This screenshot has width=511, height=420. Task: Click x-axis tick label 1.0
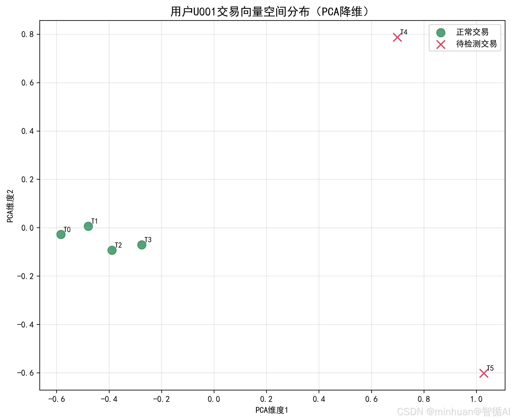(x=476, y=399)
